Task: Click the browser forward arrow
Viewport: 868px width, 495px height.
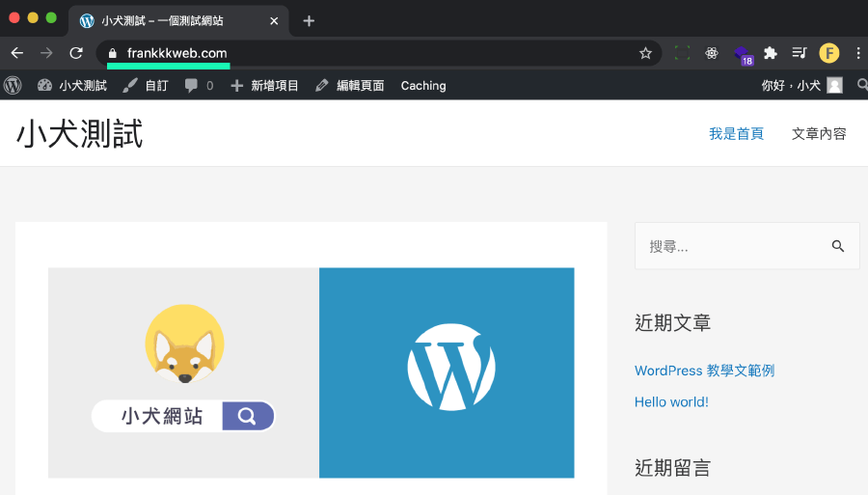Action: (x=46, y=53)
